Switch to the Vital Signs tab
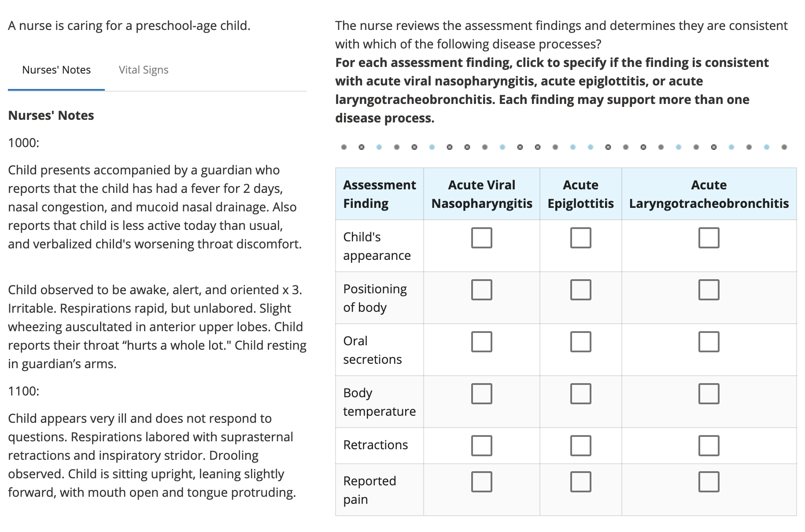Image resolution: width=805 pixels, height=532 pixels. (143, 70)
